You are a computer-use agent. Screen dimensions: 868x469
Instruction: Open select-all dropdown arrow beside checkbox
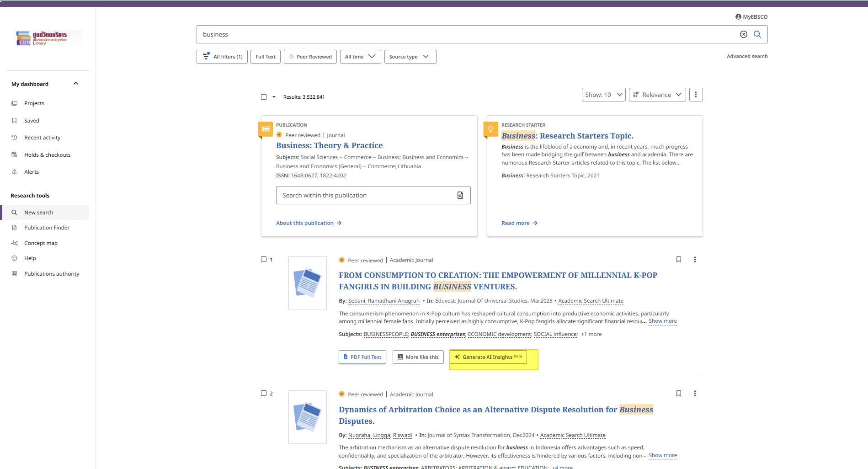(274, 97)
